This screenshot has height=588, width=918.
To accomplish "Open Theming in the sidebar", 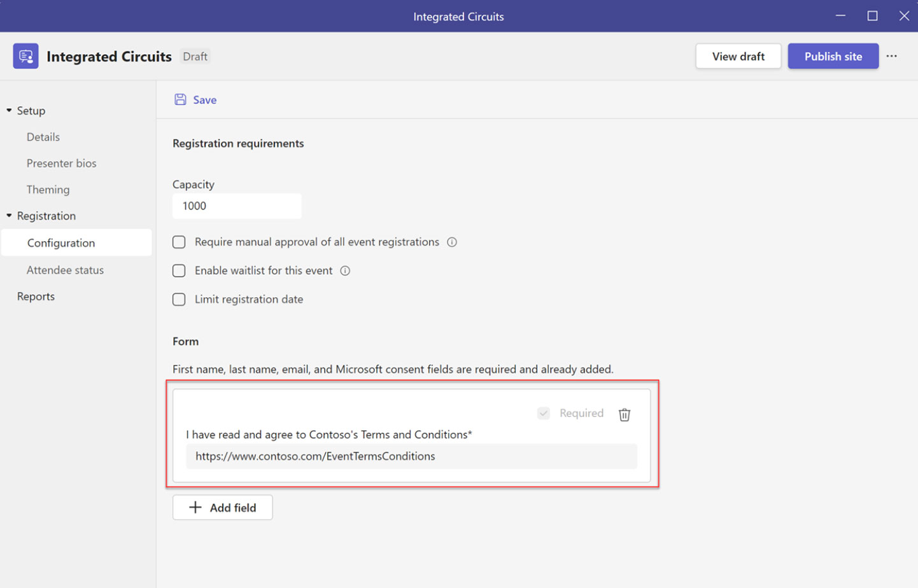I will click(x=48, y=190).
